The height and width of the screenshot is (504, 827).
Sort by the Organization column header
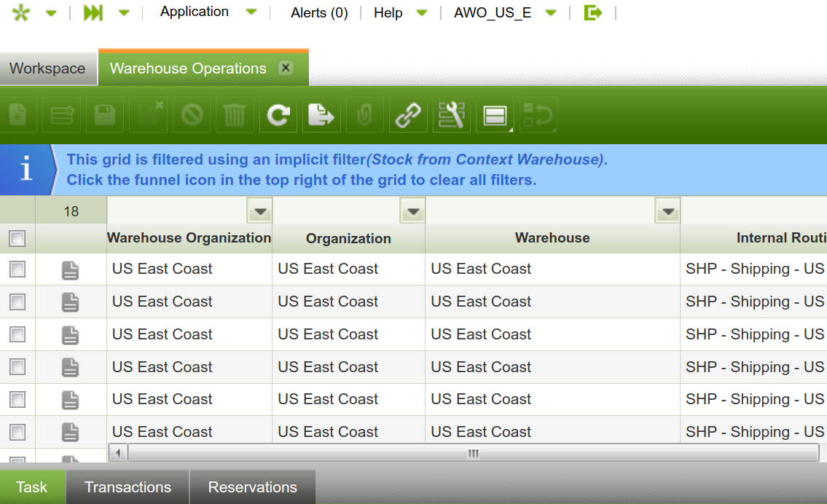tap(348, 238)
